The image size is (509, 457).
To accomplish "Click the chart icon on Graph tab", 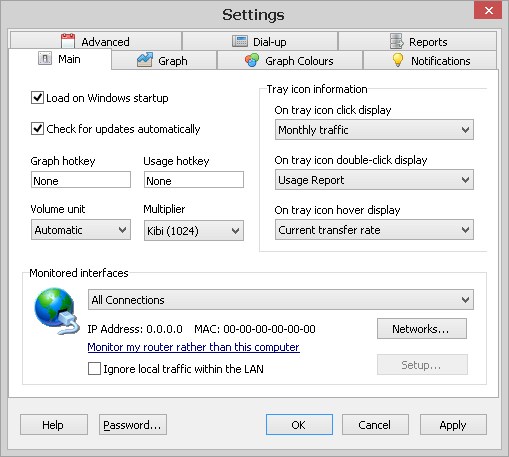I will pos(145,60).
